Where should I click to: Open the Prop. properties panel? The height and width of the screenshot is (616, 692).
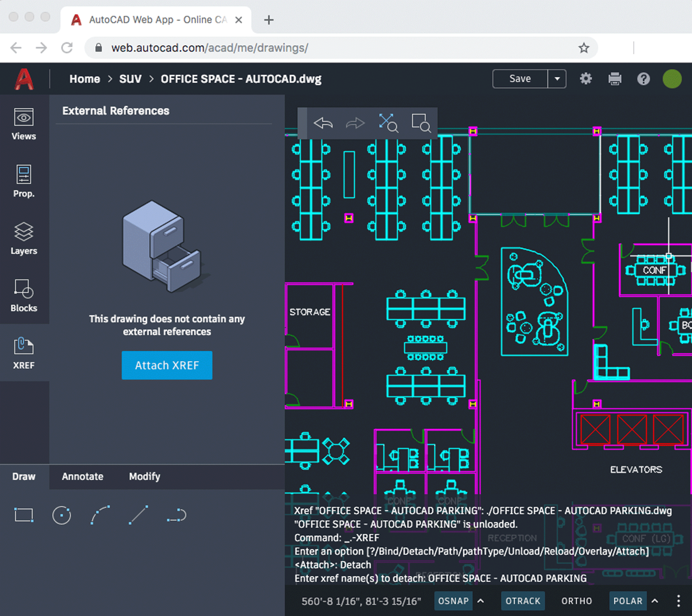(24, 181)
